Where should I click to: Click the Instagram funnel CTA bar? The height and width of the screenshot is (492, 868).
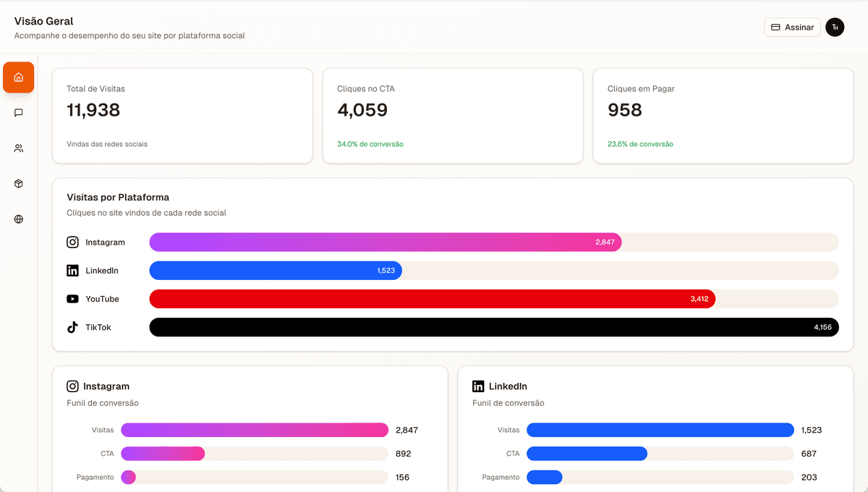(x=163, y=454)
